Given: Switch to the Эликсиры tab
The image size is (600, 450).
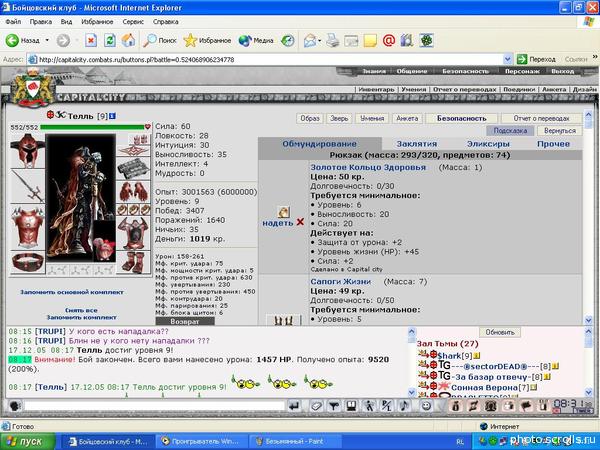Looking at the screenshot, I should point(488,144).
